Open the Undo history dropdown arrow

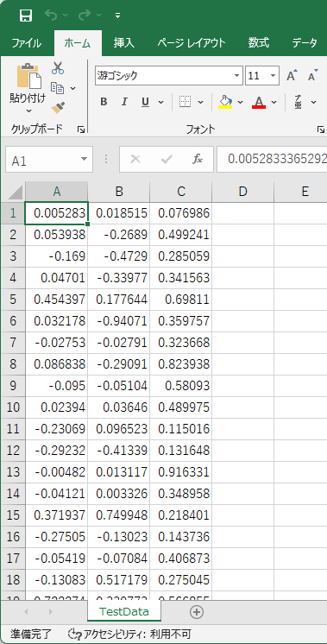click(x=65, y=16)
